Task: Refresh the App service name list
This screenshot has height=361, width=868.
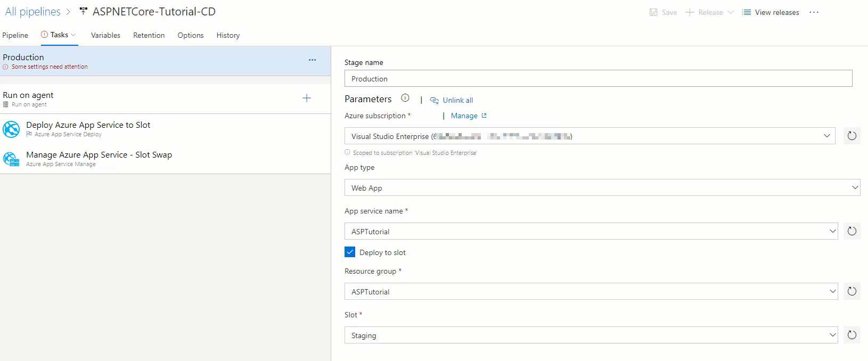Action: 851,231
